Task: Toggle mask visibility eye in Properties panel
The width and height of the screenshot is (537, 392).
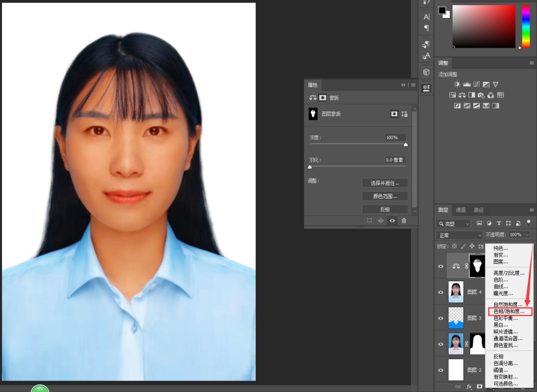Action: click(x=392, y=221)
